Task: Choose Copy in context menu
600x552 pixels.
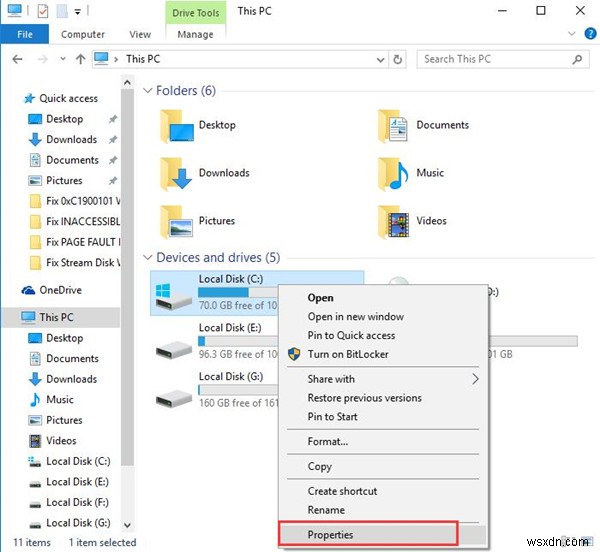Action: pos(383,466)
